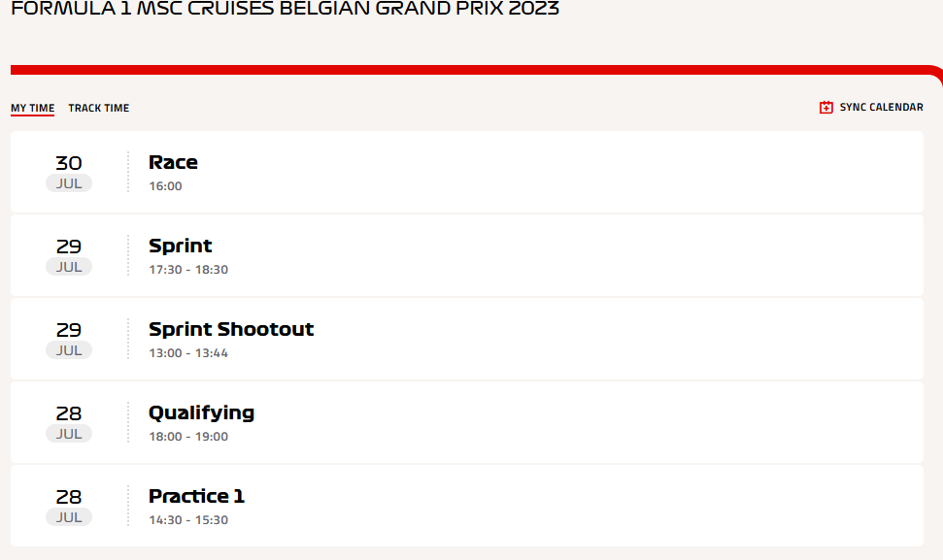Click the 29 date beside Sprint Shootout
943x560 pixels.
tap(69, 330)
